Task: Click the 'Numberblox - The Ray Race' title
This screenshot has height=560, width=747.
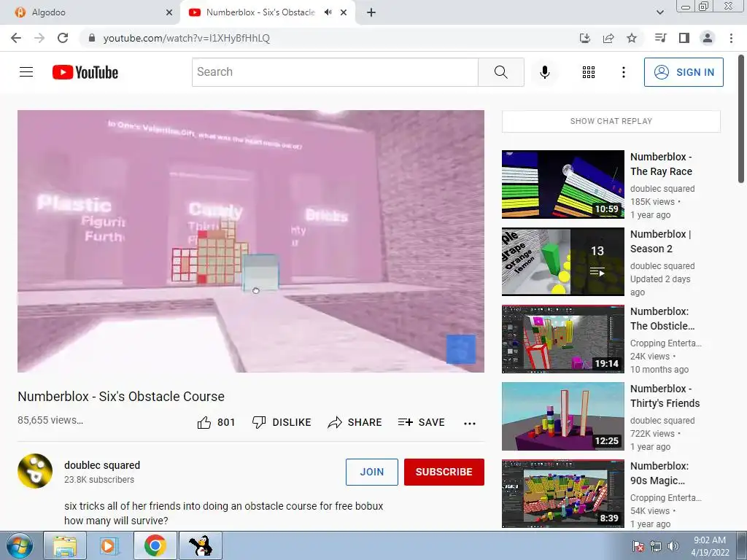Action: pyautogui.click(x=661, y=164)
